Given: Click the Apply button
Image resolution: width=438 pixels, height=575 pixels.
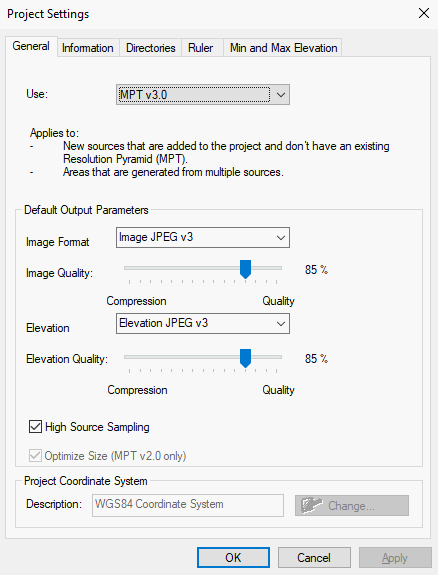Looking at the screenshot, I should [395, 557].
